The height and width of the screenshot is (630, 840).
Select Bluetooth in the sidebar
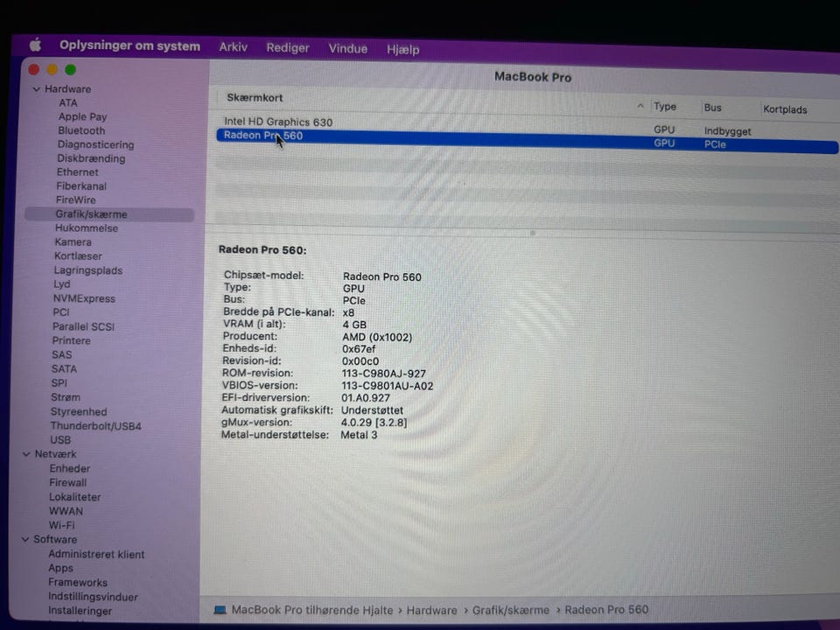[81, 130]
